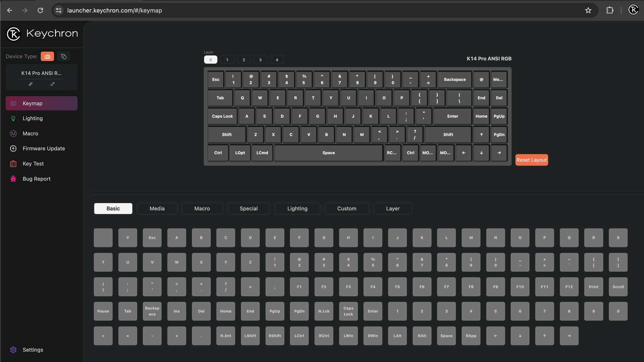644x362 pixels.
Task: Click the Macro tab in key picker
Action: [x=202, y=208]
